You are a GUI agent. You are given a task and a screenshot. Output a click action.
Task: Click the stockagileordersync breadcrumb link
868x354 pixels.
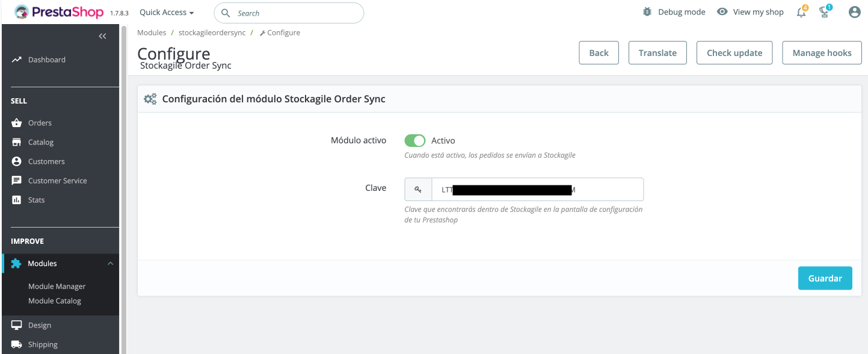point(212,33)
